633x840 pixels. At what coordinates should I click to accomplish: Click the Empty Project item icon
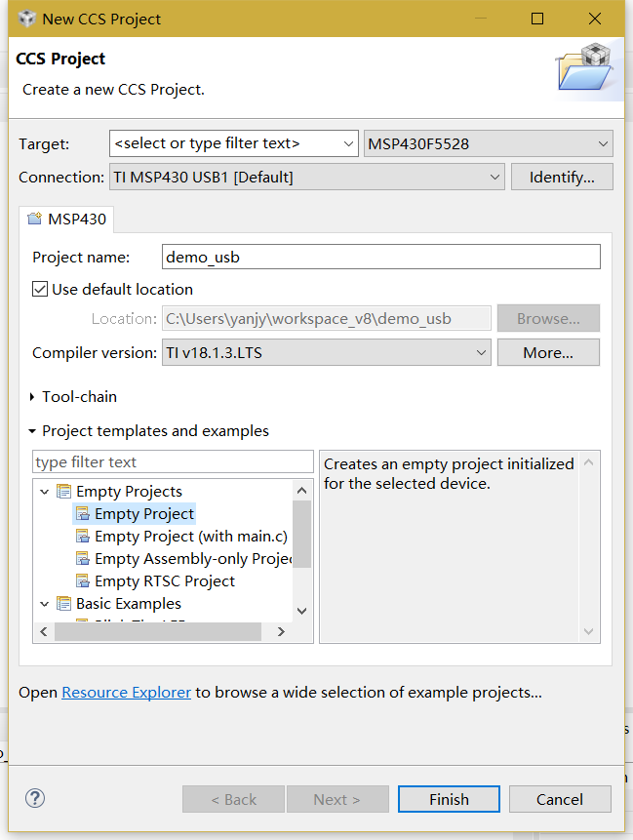click(82, 513)
